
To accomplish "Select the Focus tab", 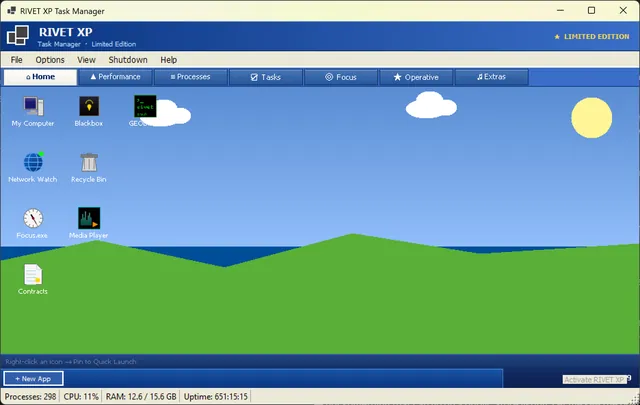I will [x=341, y=77].
